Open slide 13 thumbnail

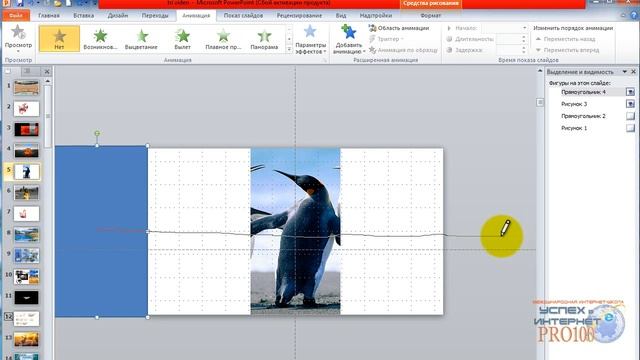coord(27,339)
